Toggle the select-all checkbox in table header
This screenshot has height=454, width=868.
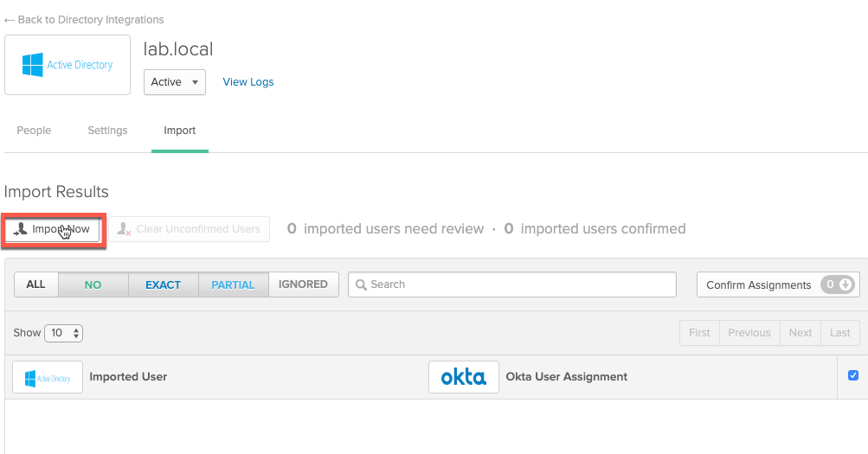point(853,375)
